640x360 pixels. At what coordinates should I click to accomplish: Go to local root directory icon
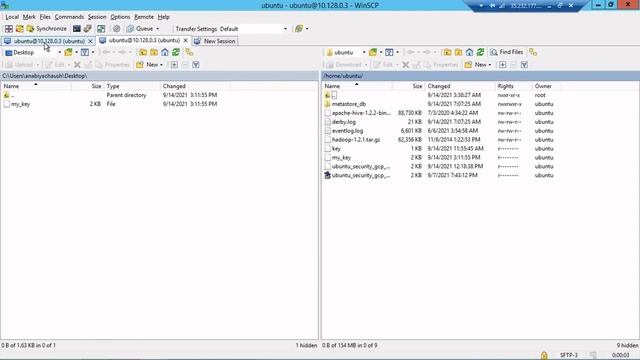click(154, 52)
